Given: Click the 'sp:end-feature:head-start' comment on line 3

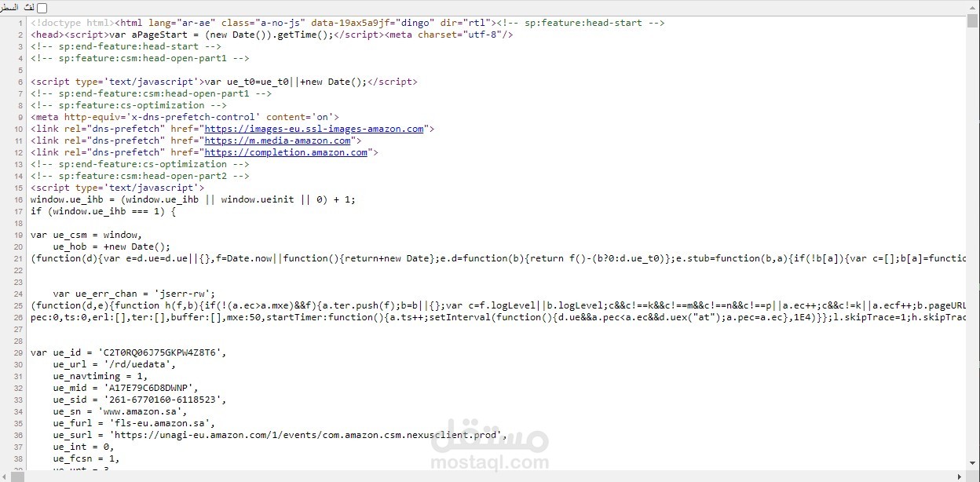Looking at the screenshot, I should [126, 46].
